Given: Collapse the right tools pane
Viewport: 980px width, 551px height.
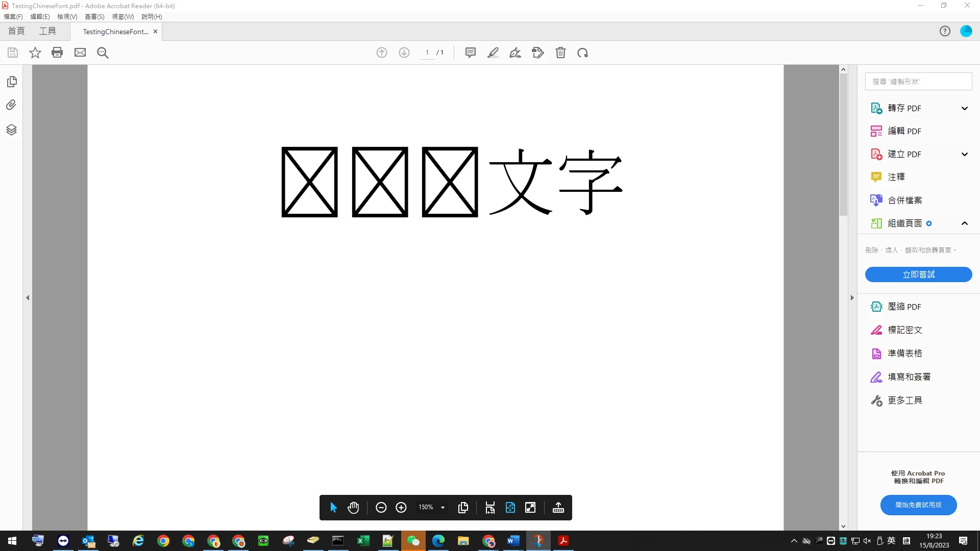Looking at the screenshot, I should click(x=852, y=297).
